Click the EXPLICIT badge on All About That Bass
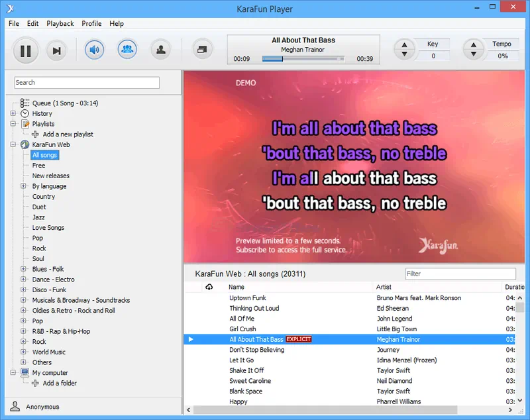 tap(299, 339)
